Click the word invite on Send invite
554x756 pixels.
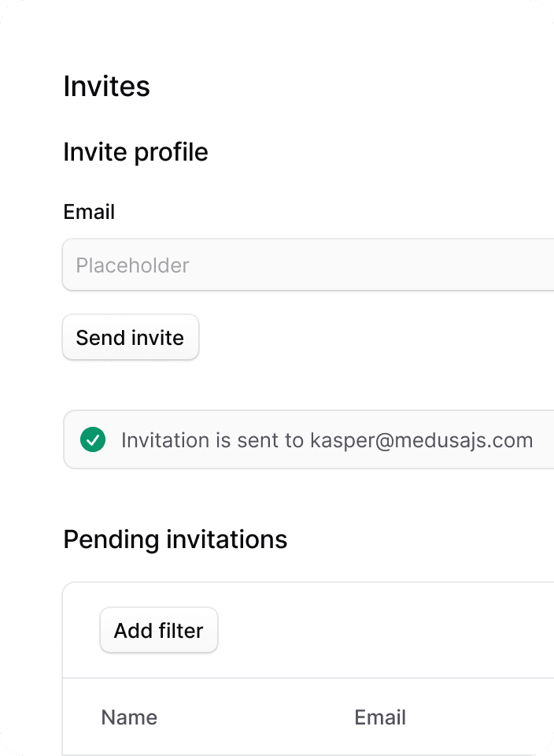click(x=157, y=338)
